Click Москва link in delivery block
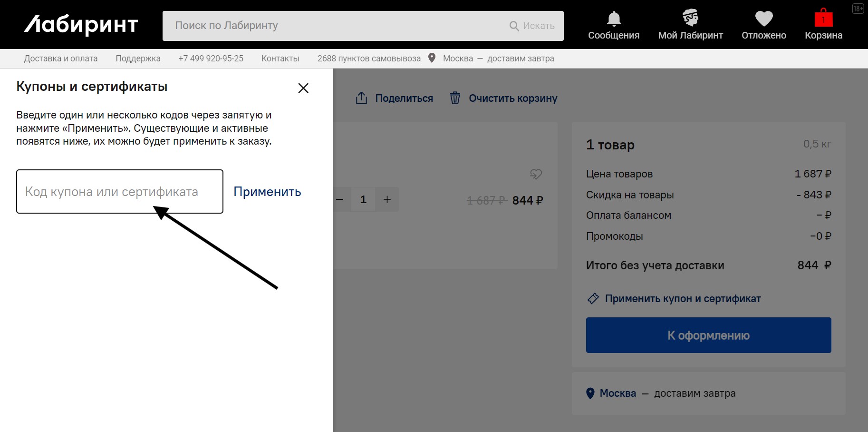 617,393
